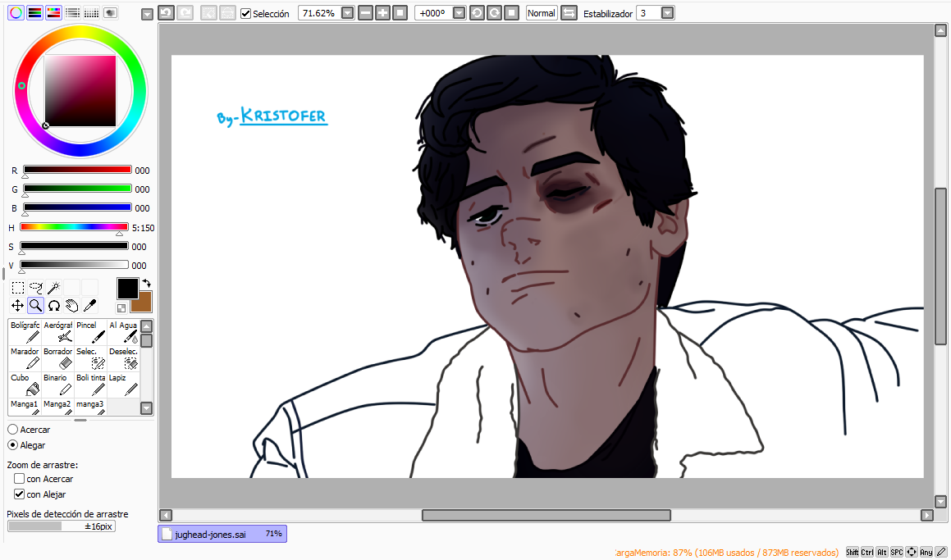This screenshot has height=560, width=951.
Task: Open the Estabilizador value dropdown
Action: 667,13
